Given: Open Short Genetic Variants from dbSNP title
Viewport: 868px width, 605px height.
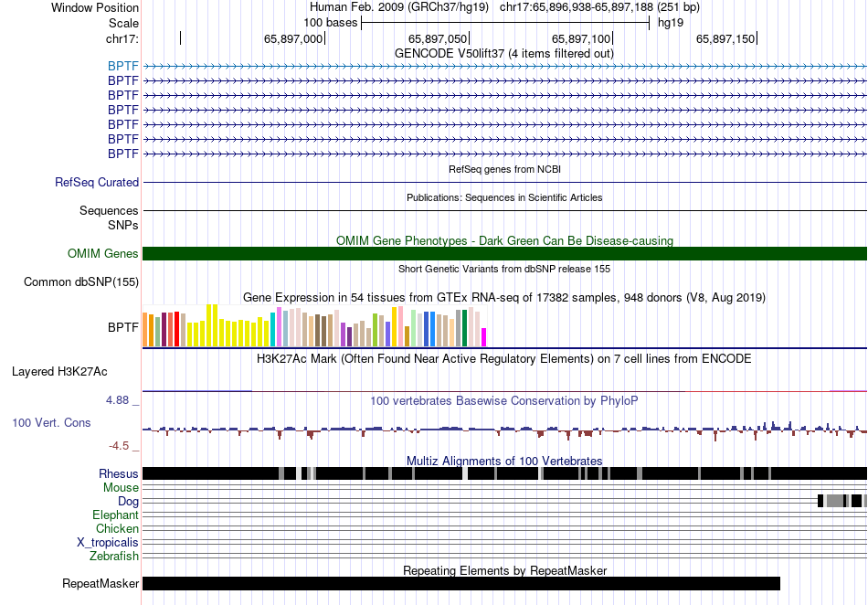Looking at the screenshot, I should [504, 269].
